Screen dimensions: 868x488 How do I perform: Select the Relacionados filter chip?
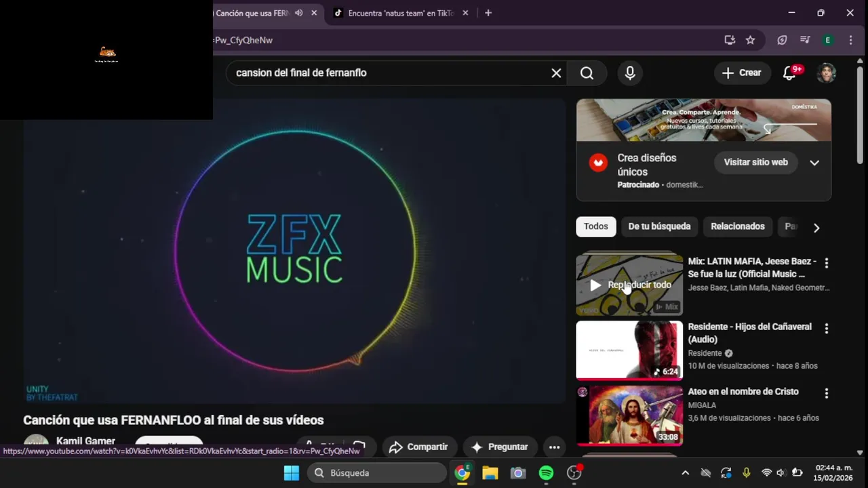(x=738, y=226)
